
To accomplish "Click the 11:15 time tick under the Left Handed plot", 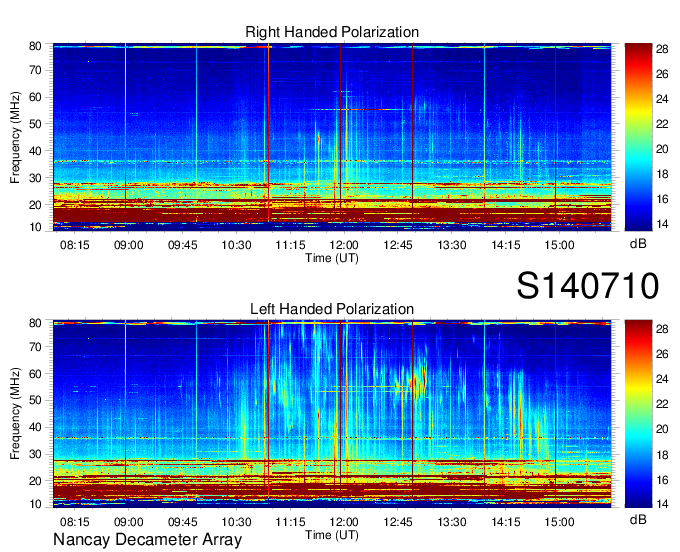I will point(290,522).
